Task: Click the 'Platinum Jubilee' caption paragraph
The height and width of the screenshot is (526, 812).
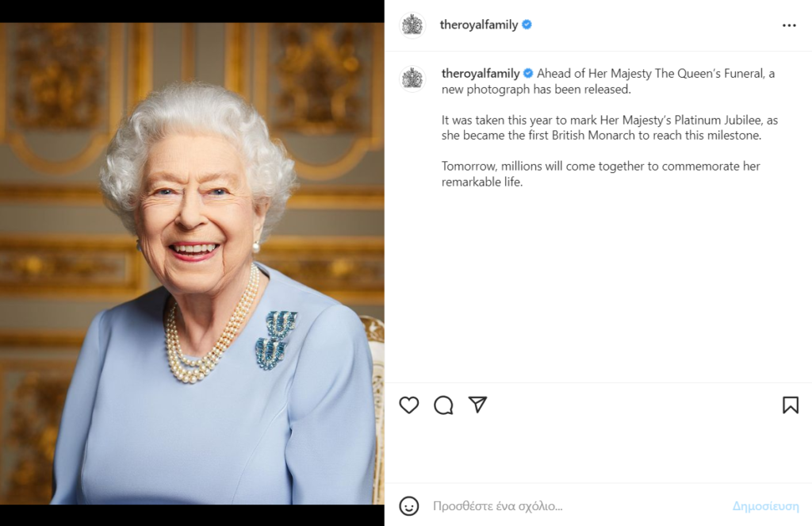Action: (x=609, y=128)
